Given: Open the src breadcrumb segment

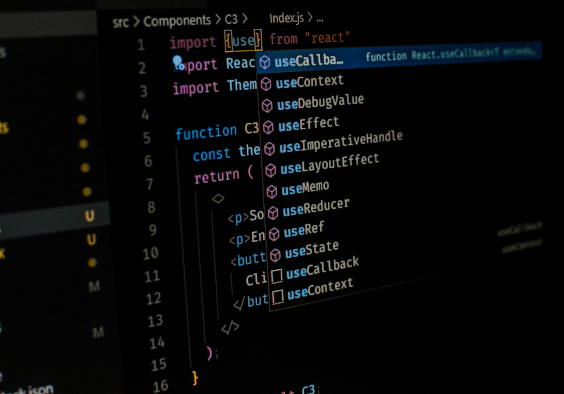Looking at the screenshot, I should pyautogui.click(x=120, y=23).
